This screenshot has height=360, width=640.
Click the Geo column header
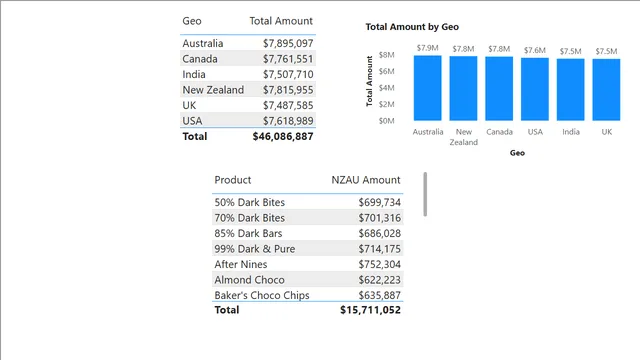(192, 21)
